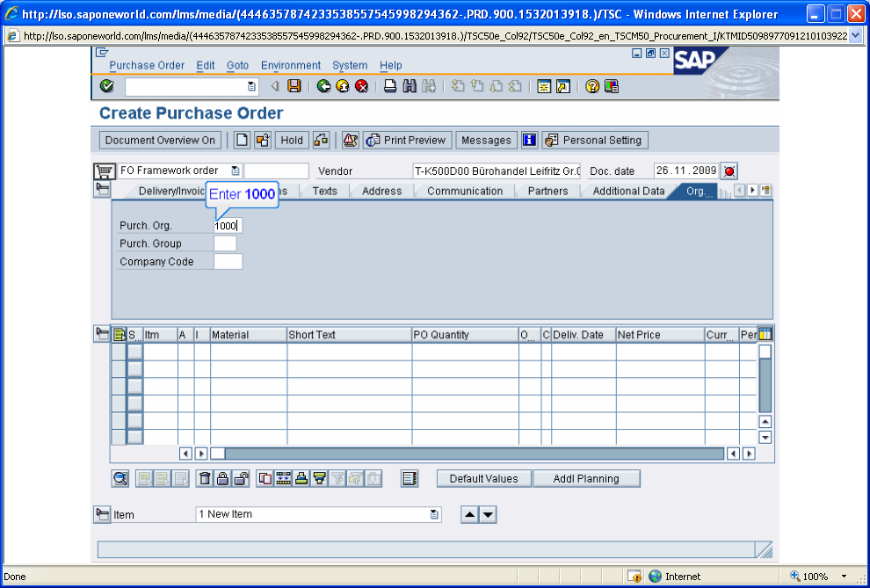This screenshot has width=870, height=588.
Task: Open the browser zoom level dropdown arrow
Action: coord(845,577)
